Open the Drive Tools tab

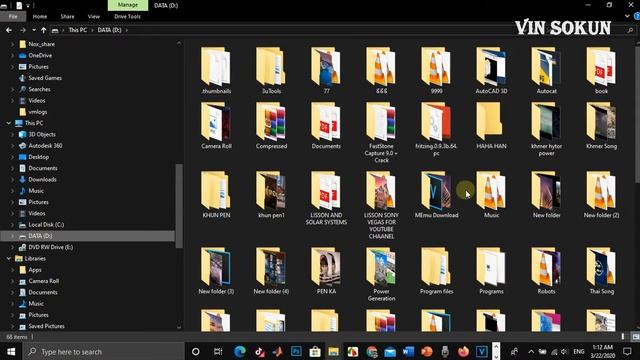pos(127,16)
